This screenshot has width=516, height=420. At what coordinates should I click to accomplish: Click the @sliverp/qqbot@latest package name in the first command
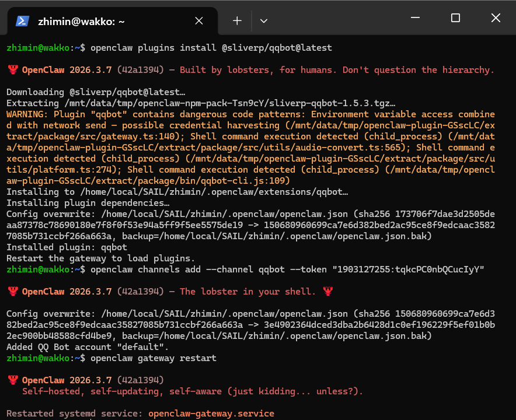(x=277, y=48)
